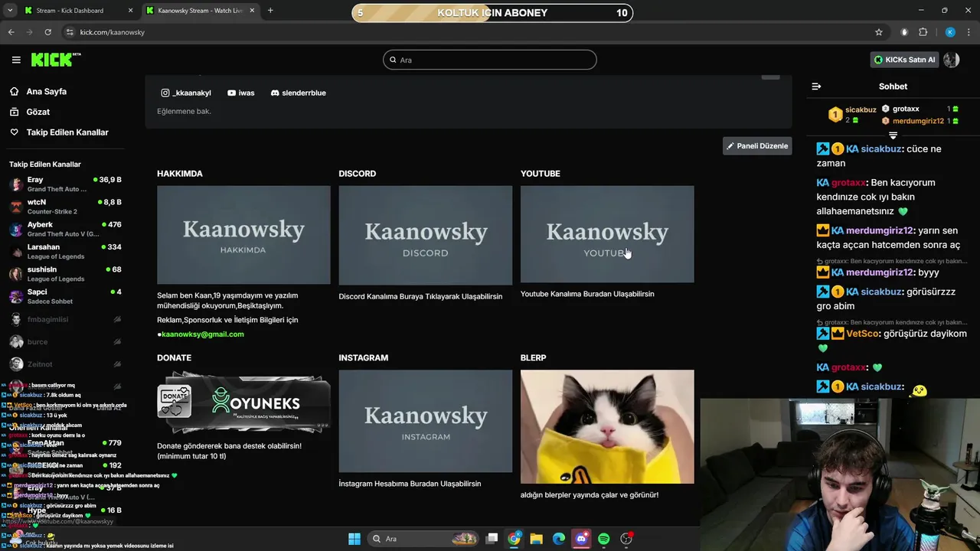
Task: Open the Oyuneks DONATE banner
Action: click(x=243, y=403)
